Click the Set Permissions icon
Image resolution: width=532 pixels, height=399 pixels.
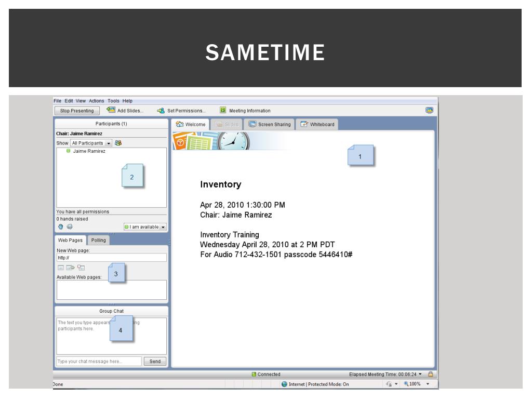click(x=161, y=111)
